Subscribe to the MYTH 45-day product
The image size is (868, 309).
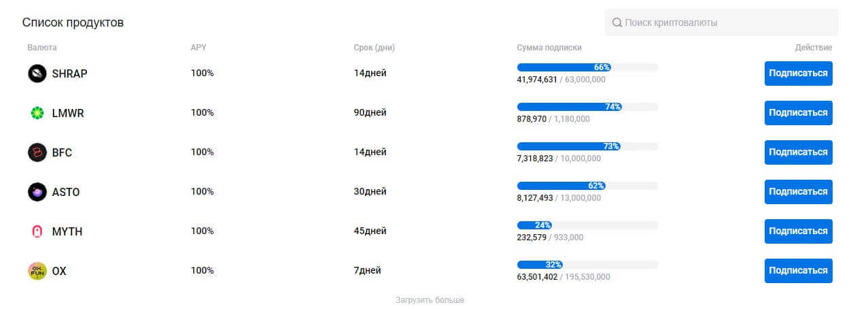pyautogui.click(x=798, y=231)
